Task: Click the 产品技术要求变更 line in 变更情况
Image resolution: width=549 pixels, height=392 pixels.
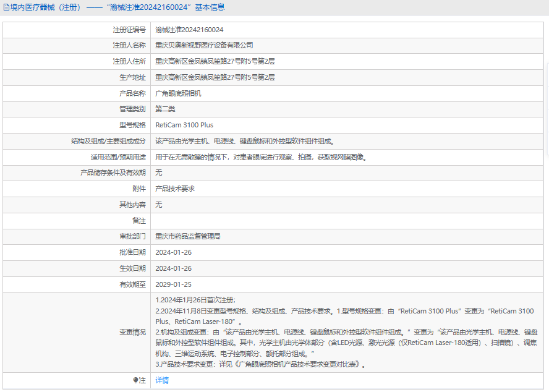Action: coord(261,364)
